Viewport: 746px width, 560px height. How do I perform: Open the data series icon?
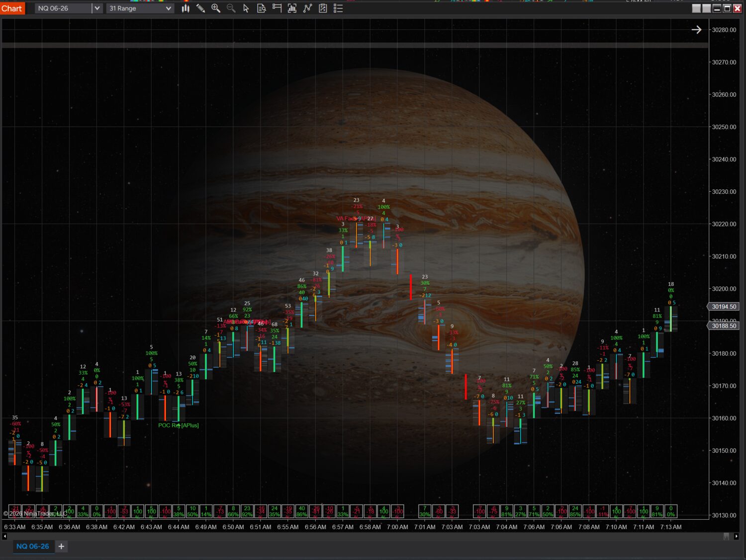[292, 8]
